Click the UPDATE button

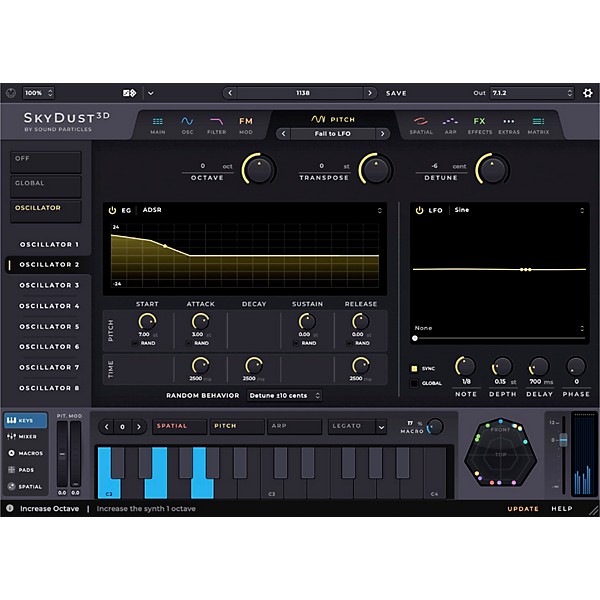523,509
